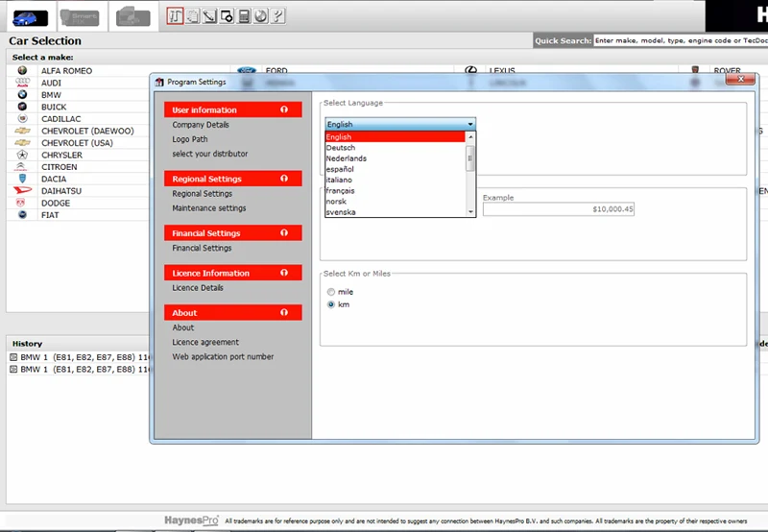Click language list scrollbar up arrow

pos(470,136)
